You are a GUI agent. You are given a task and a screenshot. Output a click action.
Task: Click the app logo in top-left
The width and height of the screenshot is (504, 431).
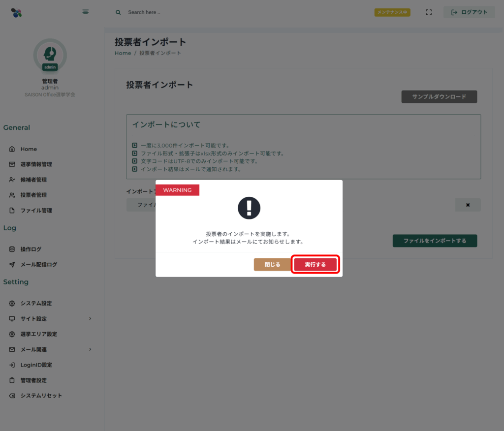16,12
